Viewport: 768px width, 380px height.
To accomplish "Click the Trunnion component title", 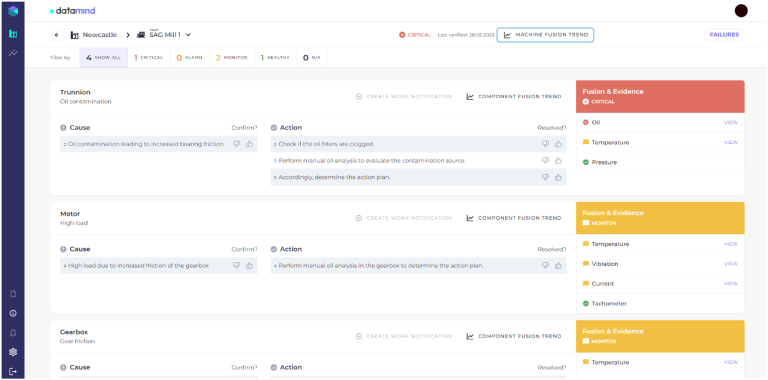I will [x=75, y=92].
